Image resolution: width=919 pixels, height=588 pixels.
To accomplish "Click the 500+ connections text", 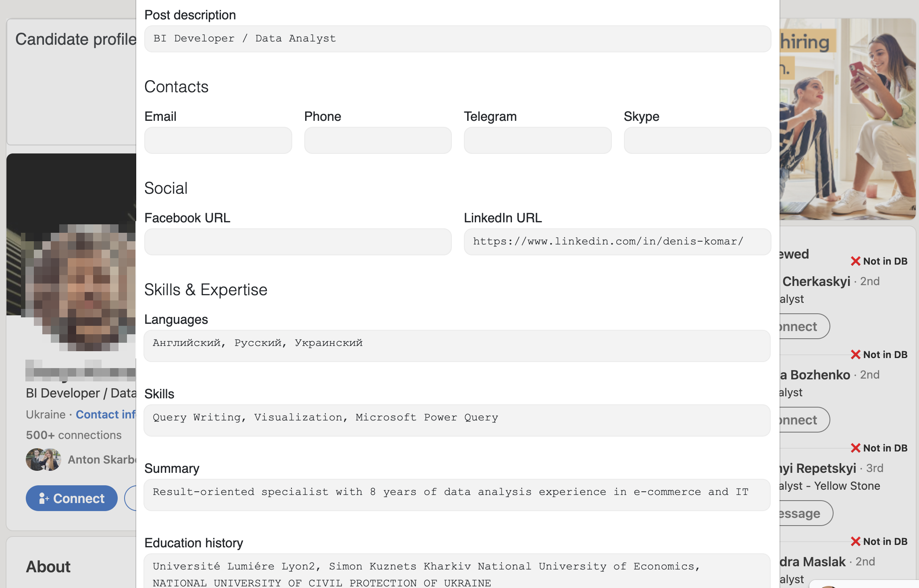I will [x=74, y=435].
